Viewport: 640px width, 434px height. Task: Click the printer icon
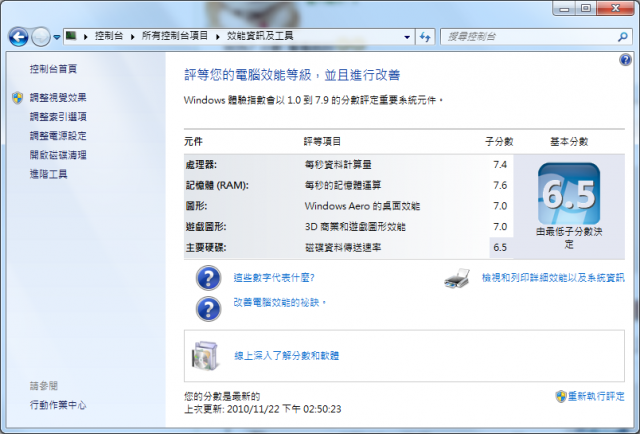[x=457, y=278]
